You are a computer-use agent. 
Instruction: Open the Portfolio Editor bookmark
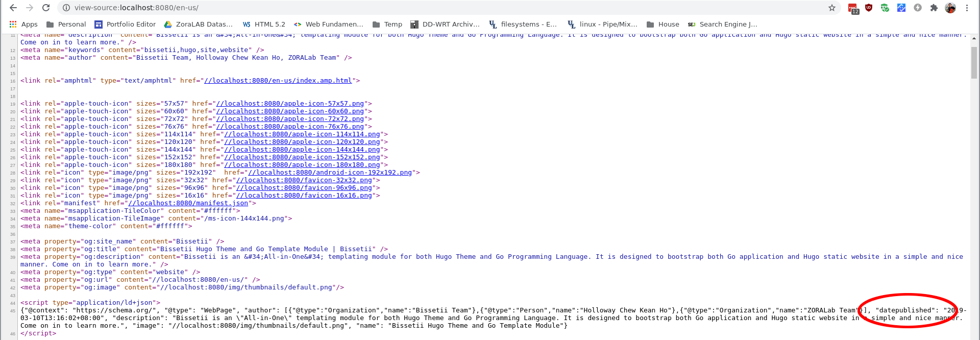[125, 24]
